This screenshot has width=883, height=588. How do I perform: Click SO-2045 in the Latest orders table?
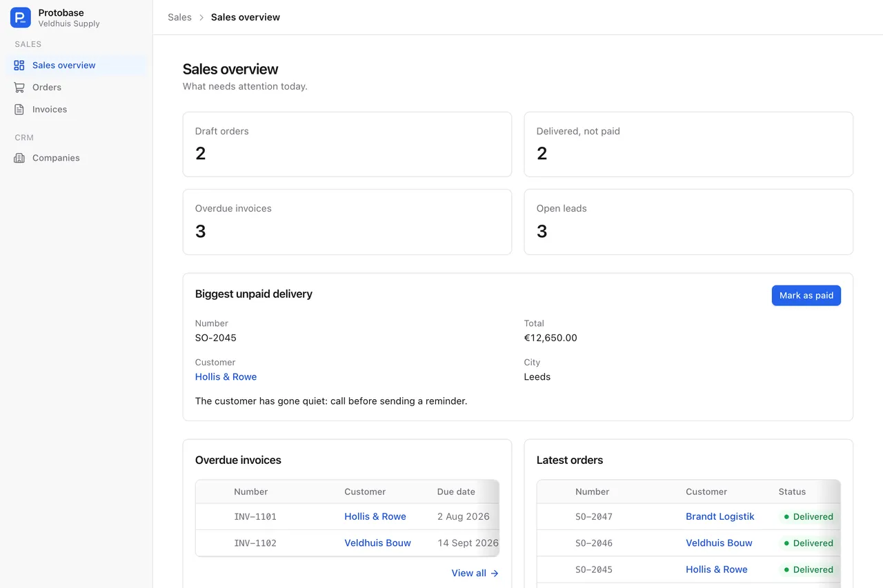[594, 569]
